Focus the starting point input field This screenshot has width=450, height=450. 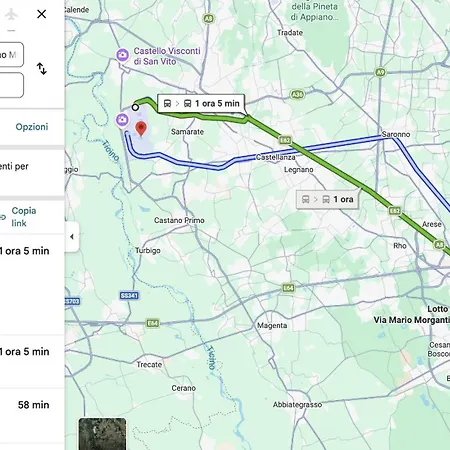pos(11,55)
